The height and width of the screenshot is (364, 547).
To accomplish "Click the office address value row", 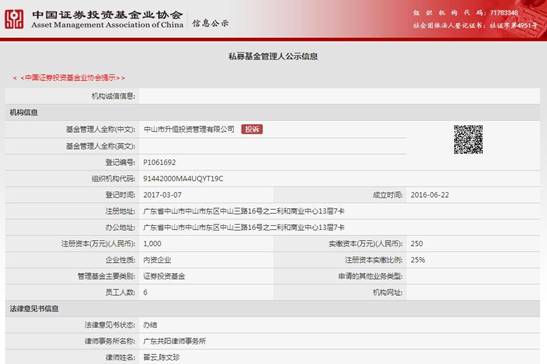I will pos(339,228).
